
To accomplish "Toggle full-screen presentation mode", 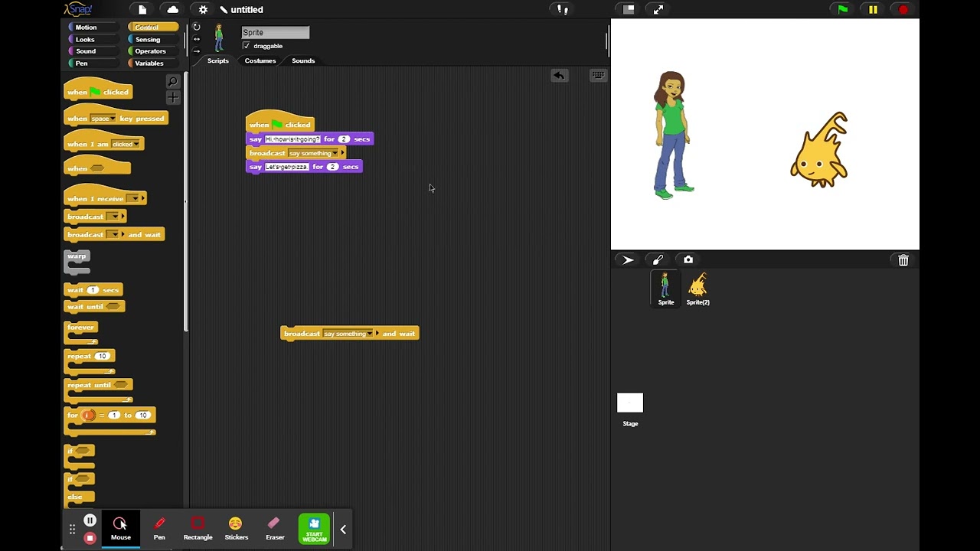I will coord(658,9).
